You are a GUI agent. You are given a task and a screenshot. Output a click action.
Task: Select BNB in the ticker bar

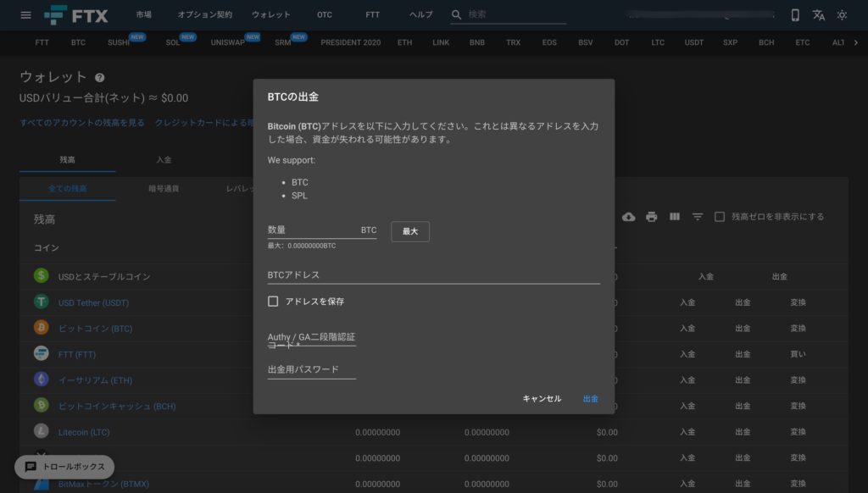click(476, 42)
